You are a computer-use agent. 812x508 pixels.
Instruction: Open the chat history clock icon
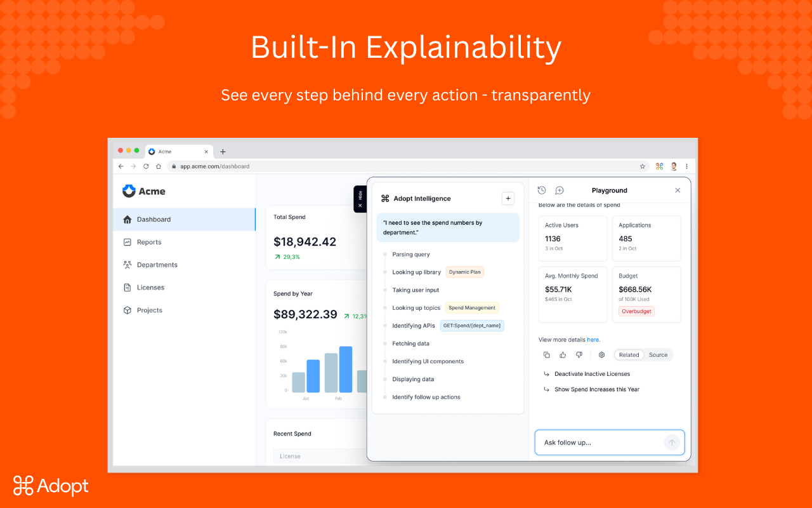(x=542, y=190)
